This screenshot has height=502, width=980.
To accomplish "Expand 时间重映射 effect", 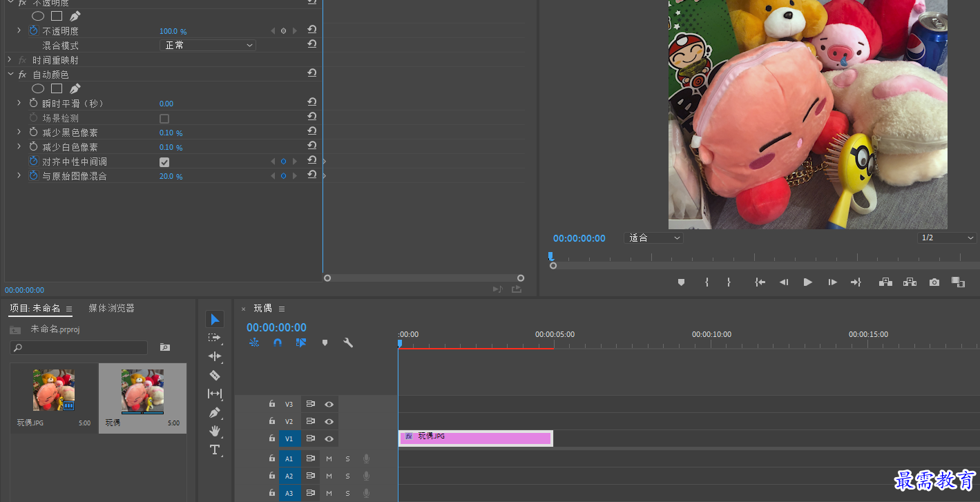I will (10, 60).
